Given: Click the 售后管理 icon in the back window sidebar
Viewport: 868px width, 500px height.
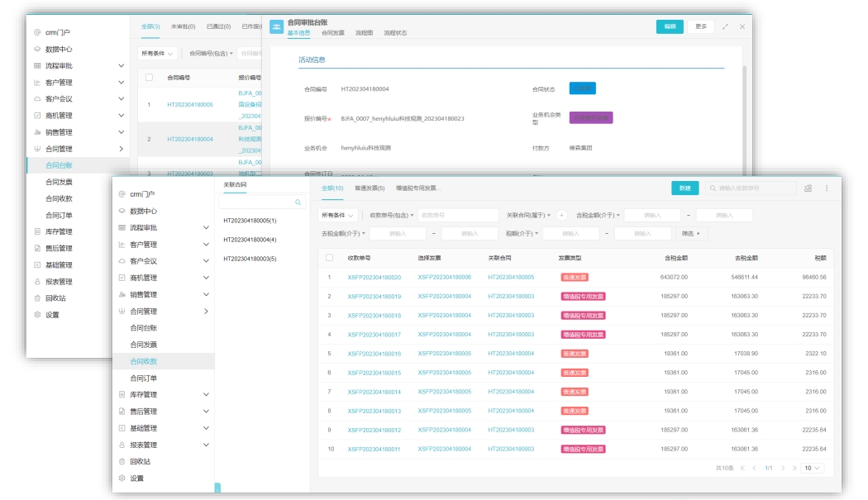Looking at the screenshot, I should 37,248.
